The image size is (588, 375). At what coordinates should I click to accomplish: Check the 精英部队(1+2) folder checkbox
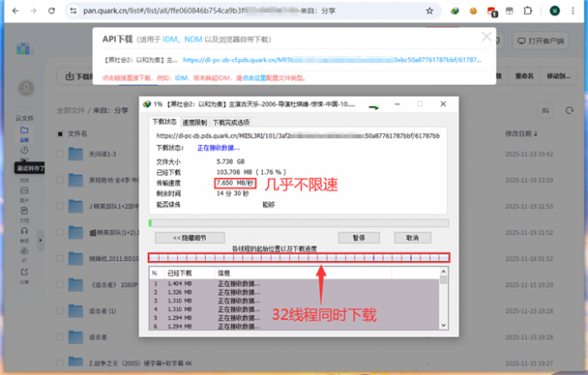click(x=60, y=232)
